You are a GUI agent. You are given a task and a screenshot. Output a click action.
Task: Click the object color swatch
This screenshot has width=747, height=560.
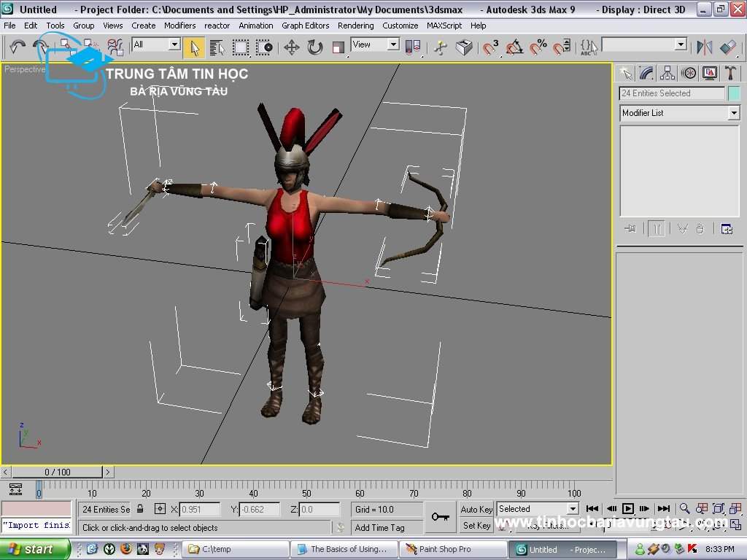pos(734,93)
